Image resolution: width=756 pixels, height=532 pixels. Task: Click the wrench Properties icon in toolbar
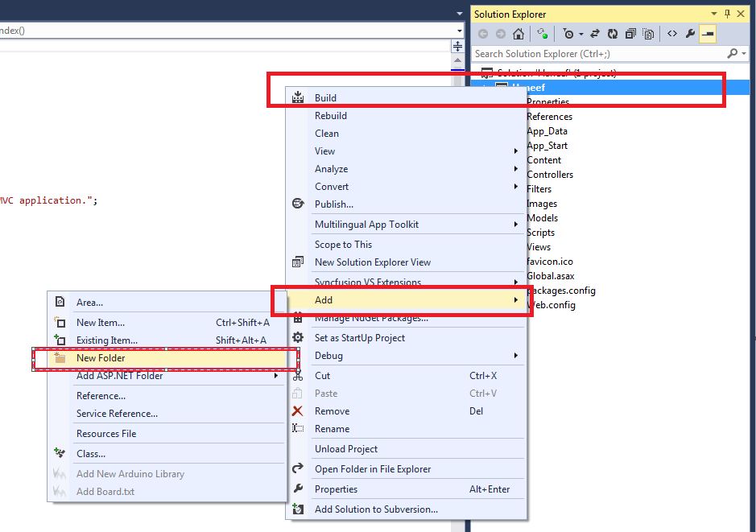coord(690,34)
